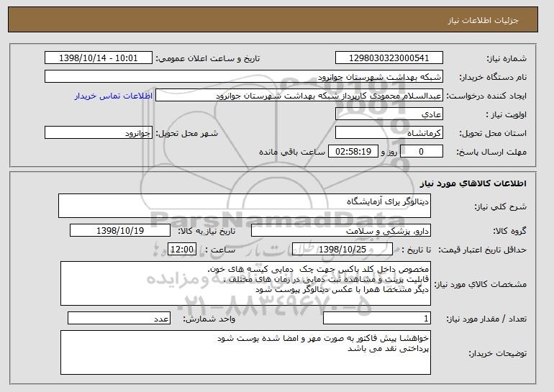Image resolution: width=554 pixels, height=392 pixels.
Task: Select the گروه کالا field
Action: (x=341, y=231)
